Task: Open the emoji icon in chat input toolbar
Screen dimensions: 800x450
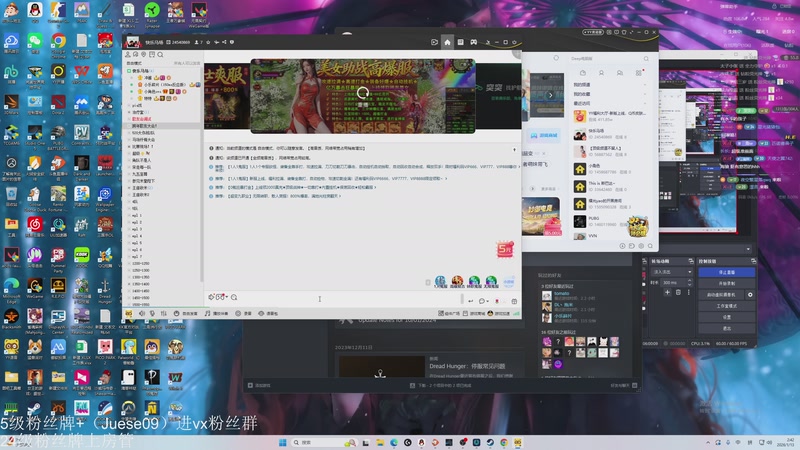Action: (x=211, y=297)
